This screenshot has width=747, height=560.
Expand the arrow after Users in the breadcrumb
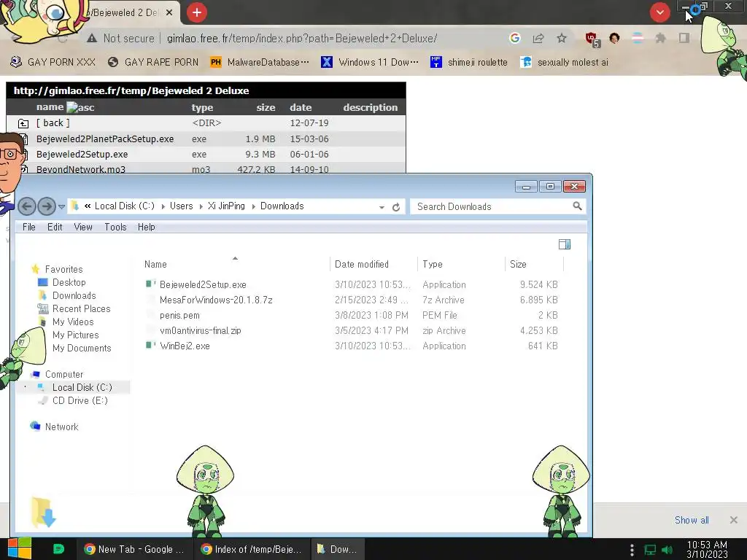click(201, 206)
